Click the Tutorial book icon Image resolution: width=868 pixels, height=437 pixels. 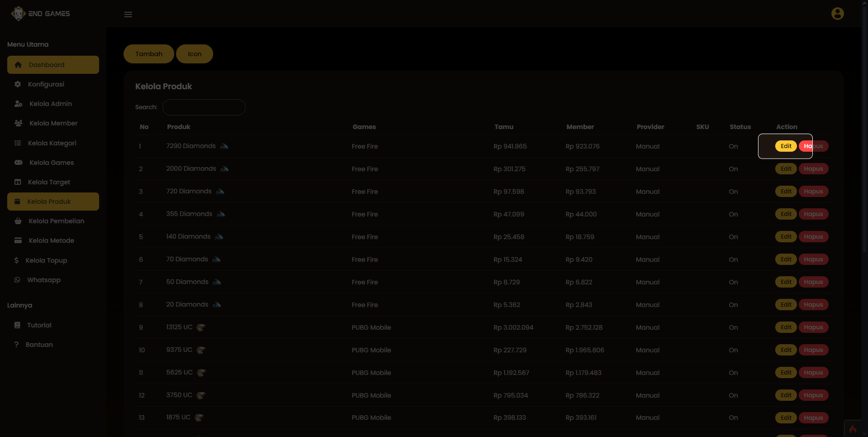[17, 325]
